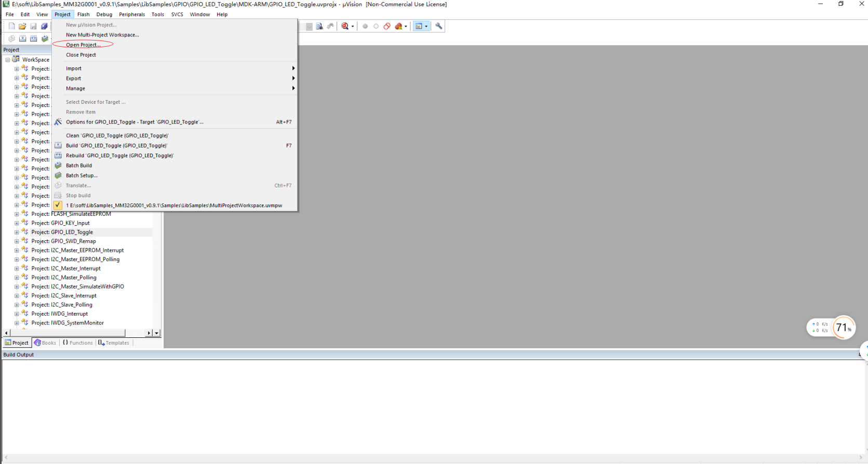Switch to the Project tab
The width and height of the screenshot is (868, 464).
[17, 343]
